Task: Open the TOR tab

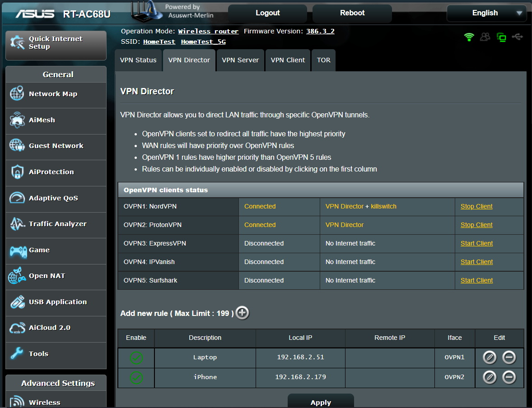Action: tap(323, 60)
